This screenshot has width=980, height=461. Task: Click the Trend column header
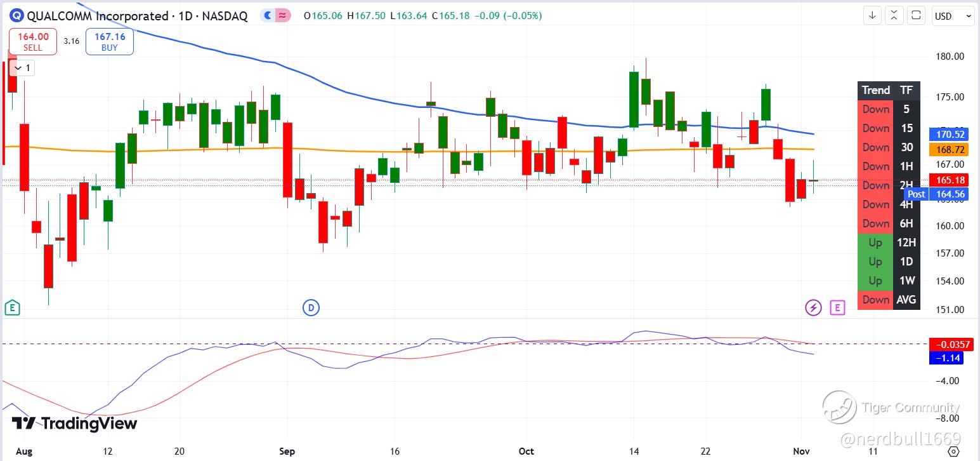pos(875,90)
